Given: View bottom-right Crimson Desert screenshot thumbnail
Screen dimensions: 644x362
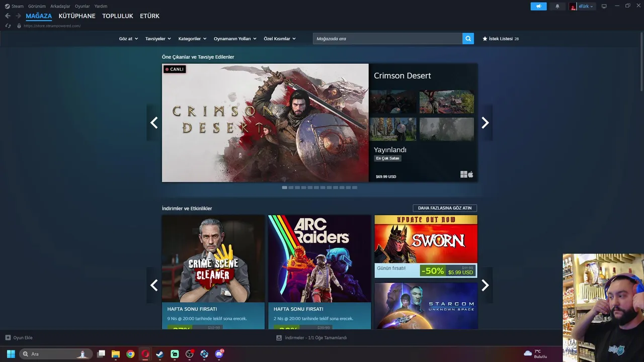Looking at the screenshot, I should tap(447, 129).
